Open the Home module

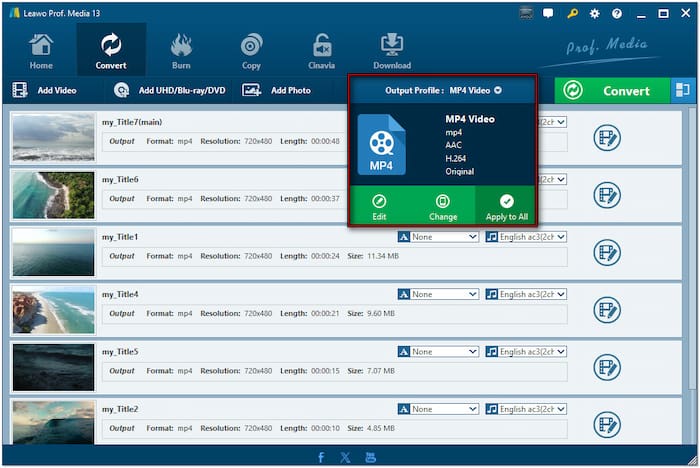point(41,52)
